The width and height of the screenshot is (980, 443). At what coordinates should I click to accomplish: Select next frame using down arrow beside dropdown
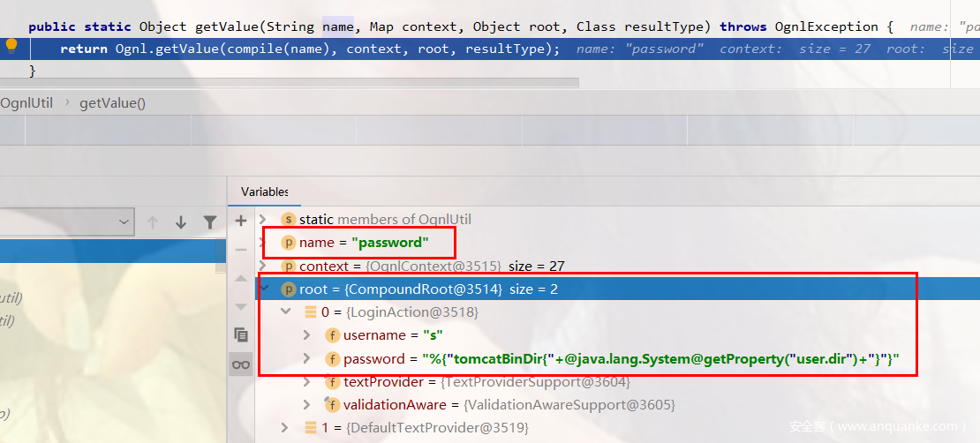(181, 222)
